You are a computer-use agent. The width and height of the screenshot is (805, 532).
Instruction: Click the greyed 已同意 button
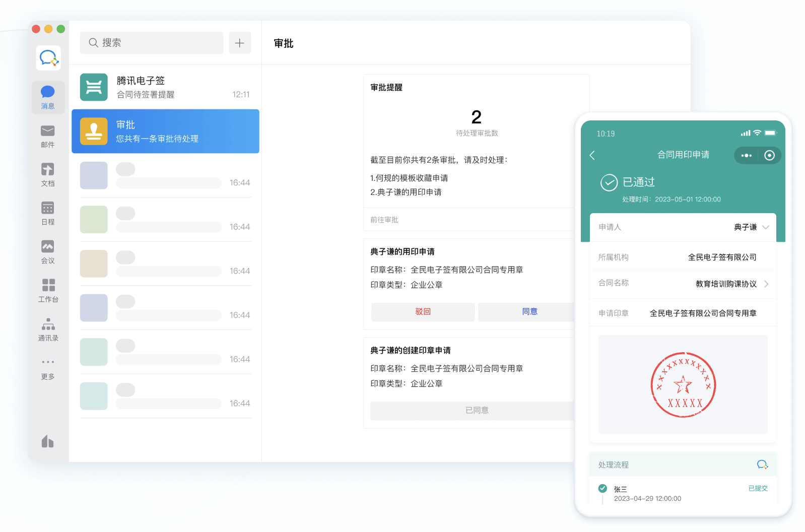coord(473,411)
